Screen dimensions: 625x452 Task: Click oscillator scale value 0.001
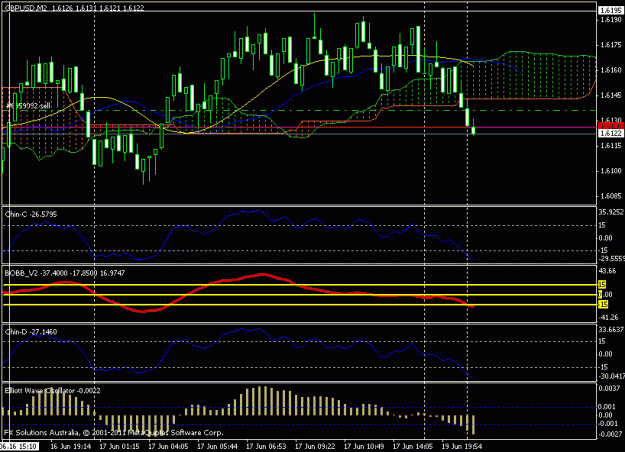coord(607,407)
